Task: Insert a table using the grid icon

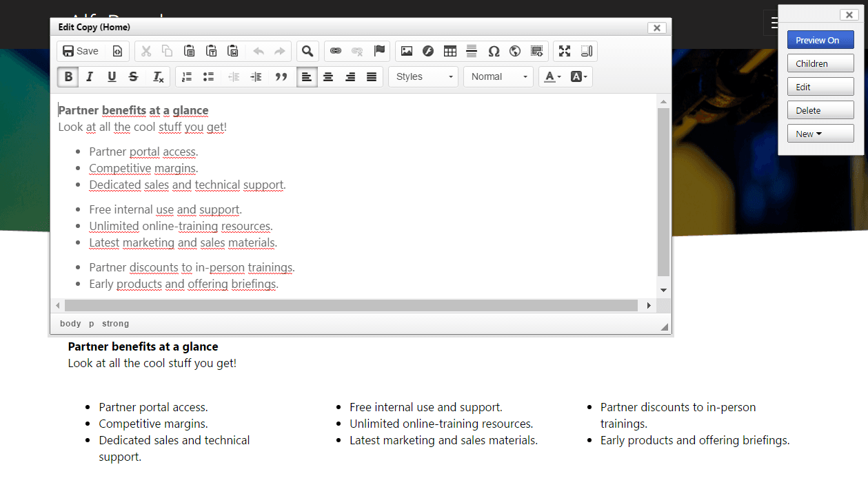Action: (450, 51)
